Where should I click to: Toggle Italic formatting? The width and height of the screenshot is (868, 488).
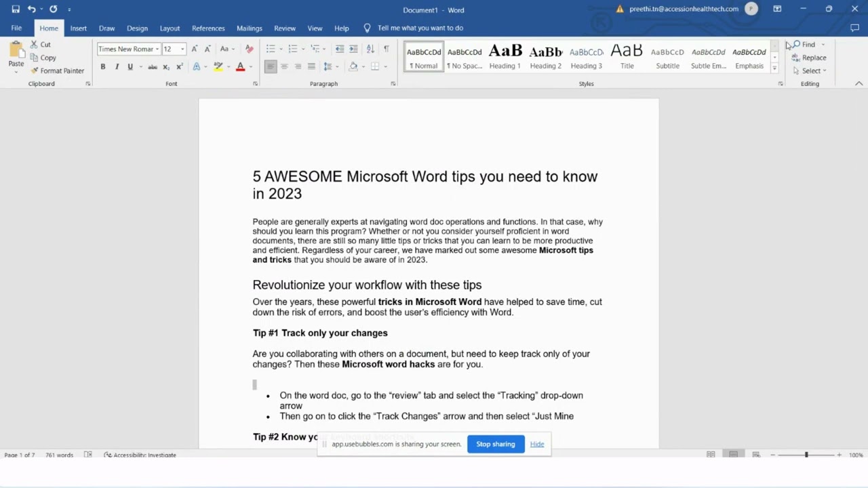click(x=117, y=66)
